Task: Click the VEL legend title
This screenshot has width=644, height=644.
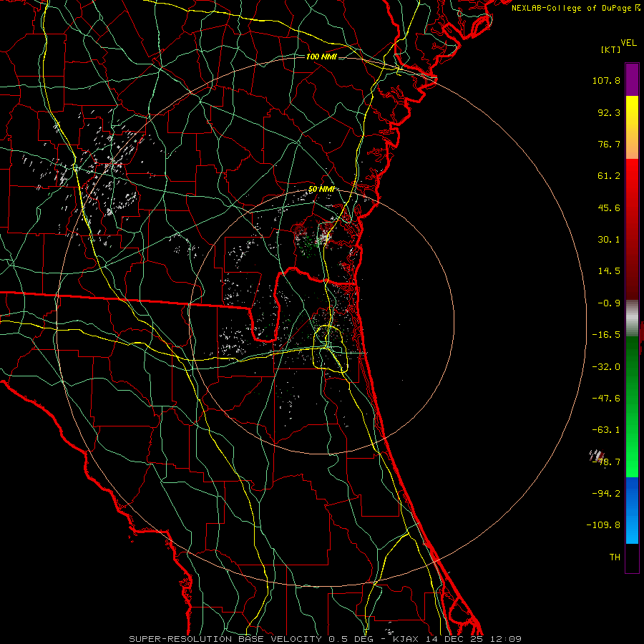Action: (628, 43)
